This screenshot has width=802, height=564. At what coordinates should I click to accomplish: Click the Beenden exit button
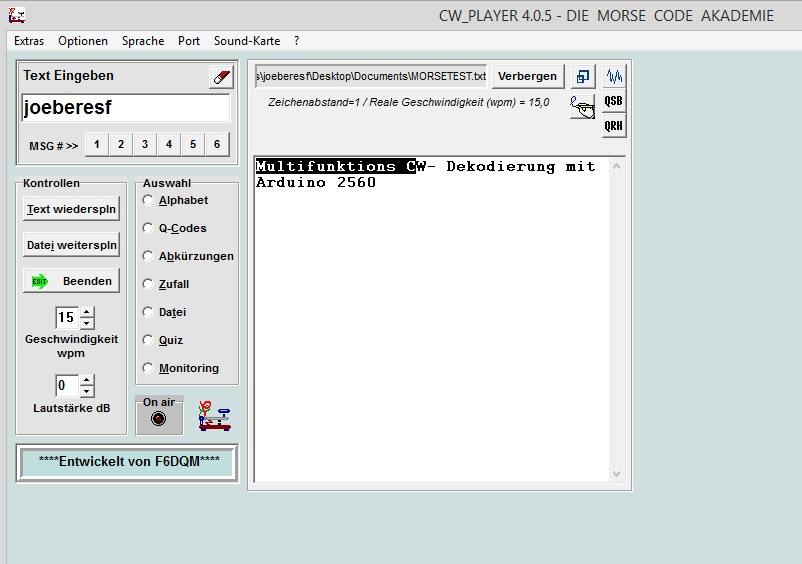click(x=71, y=281)
